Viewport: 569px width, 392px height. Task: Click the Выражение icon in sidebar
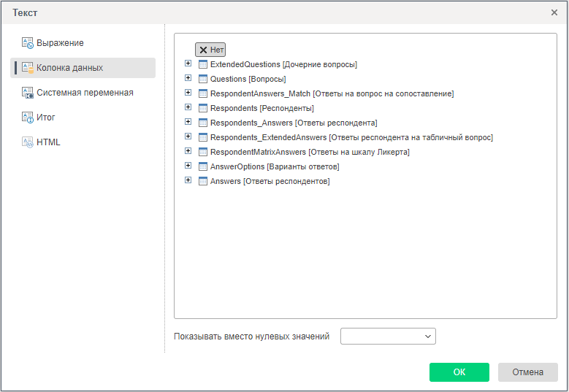[x=28, y=43]
